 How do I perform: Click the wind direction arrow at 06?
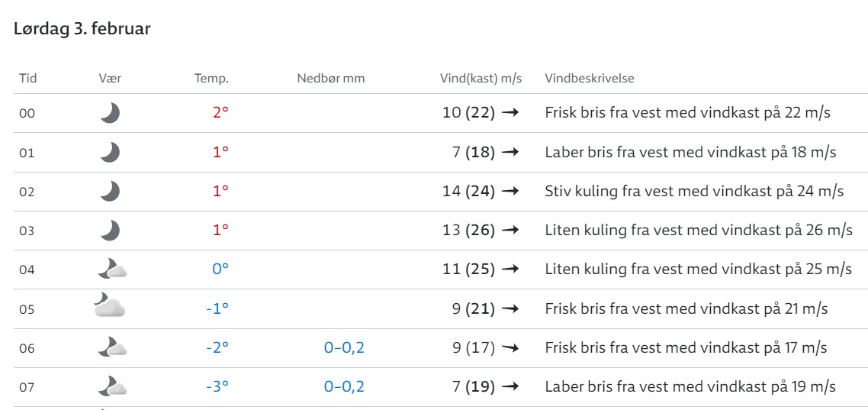pos(510,348)
